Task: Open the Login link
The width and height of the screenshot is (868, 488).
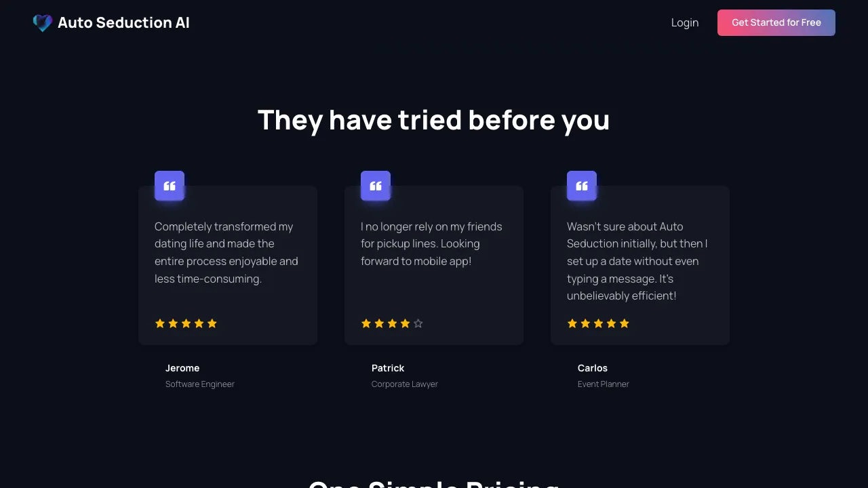Action: (x=685, y=23)
